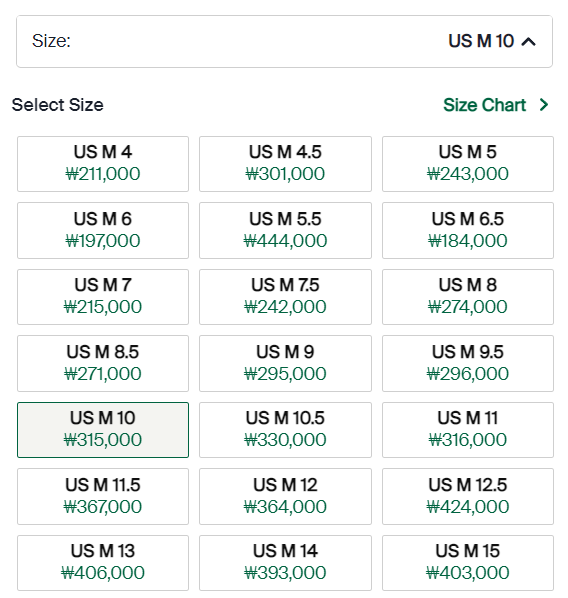
Task: Select size US M 14 at ₩393,000
Action: [x=285, y=563]
